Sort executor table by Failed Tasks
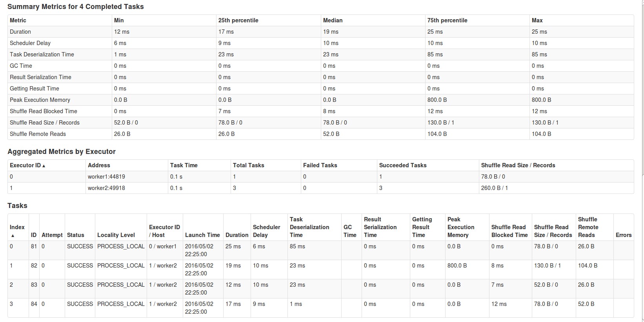The height and width of the screenshot is (322, 644). 320,165
